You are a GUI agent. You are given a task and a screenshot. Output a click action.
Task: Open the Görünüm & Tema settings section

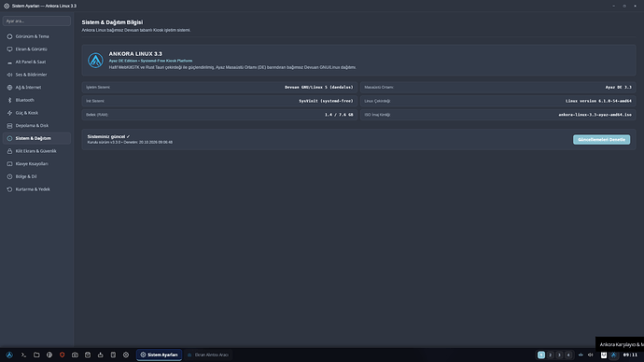36,36
